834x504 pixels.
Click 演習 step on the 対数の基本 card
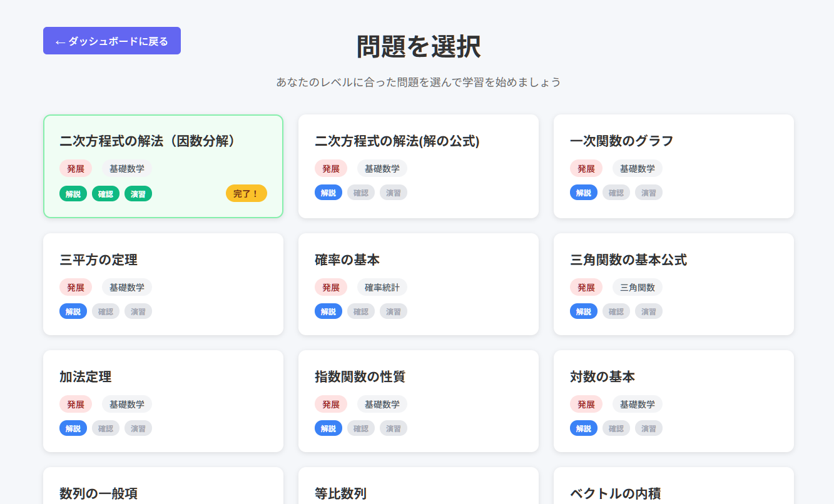coord(649,428)
